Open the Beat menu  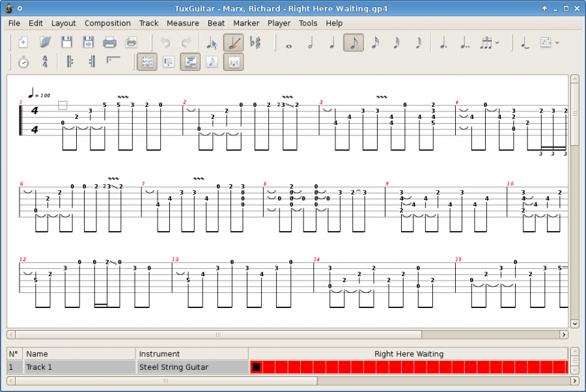(216, 23)
